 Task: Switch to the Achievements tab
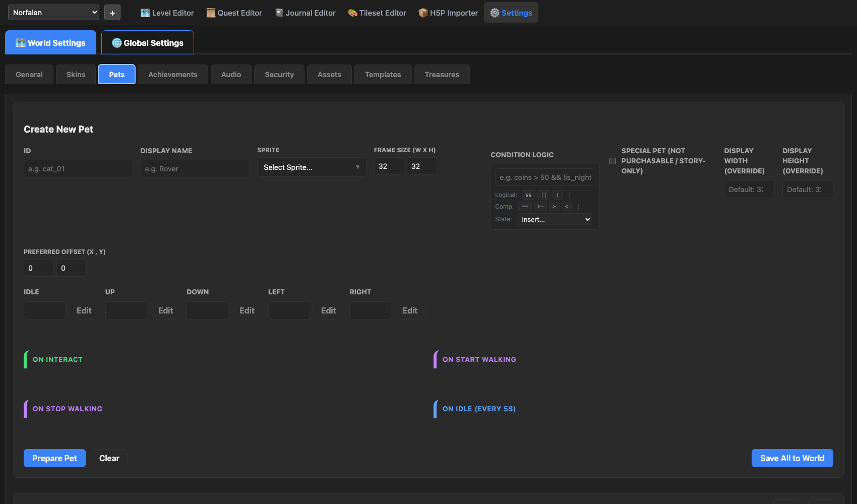pyautogui.click(x=172, y=75)
